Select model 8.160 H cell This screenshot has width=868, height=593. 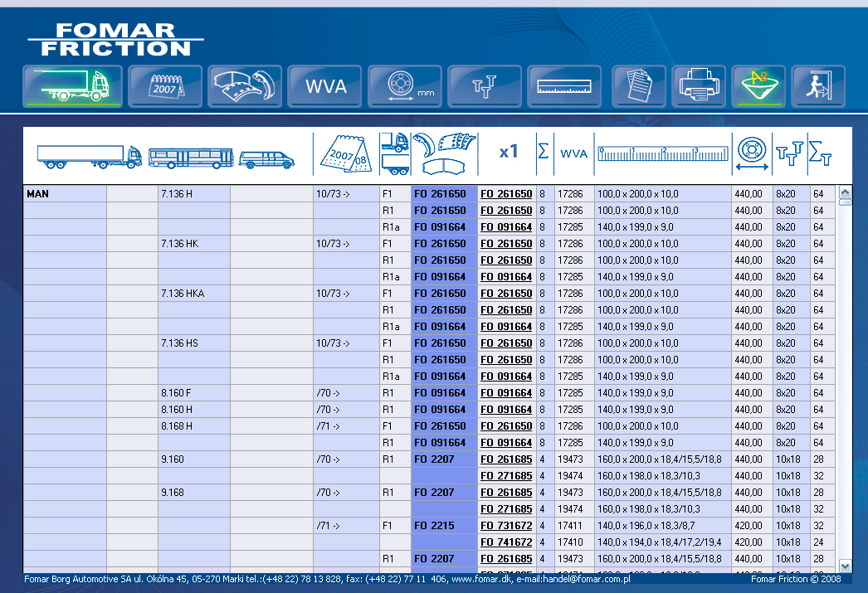193,410
